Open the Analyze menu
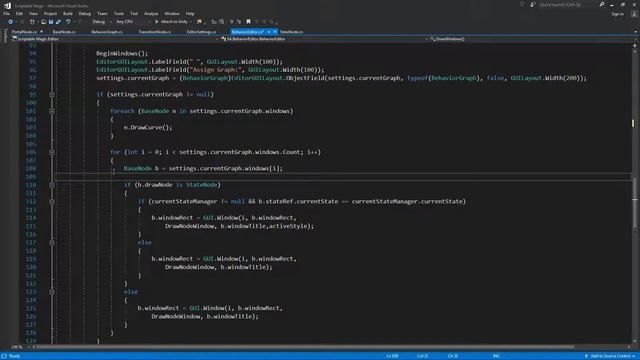 pos(151,13)
